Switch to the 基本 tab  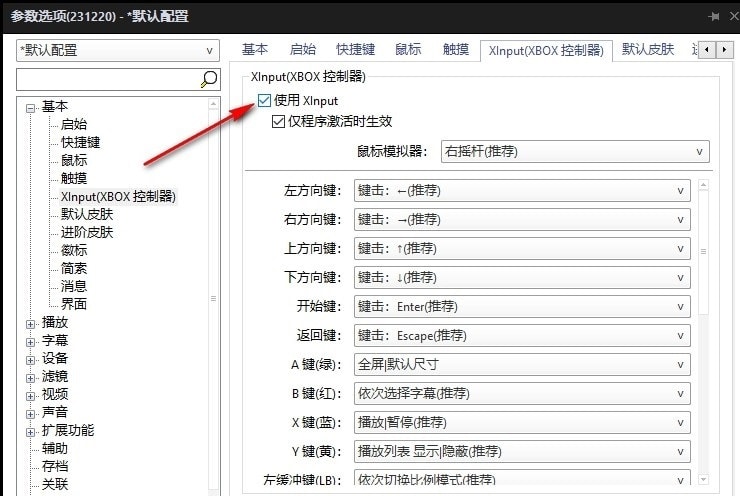click(255, 50)
